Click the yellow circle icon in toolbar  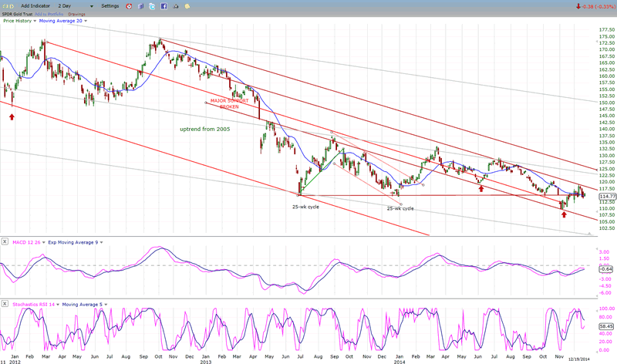pos(189,6)
